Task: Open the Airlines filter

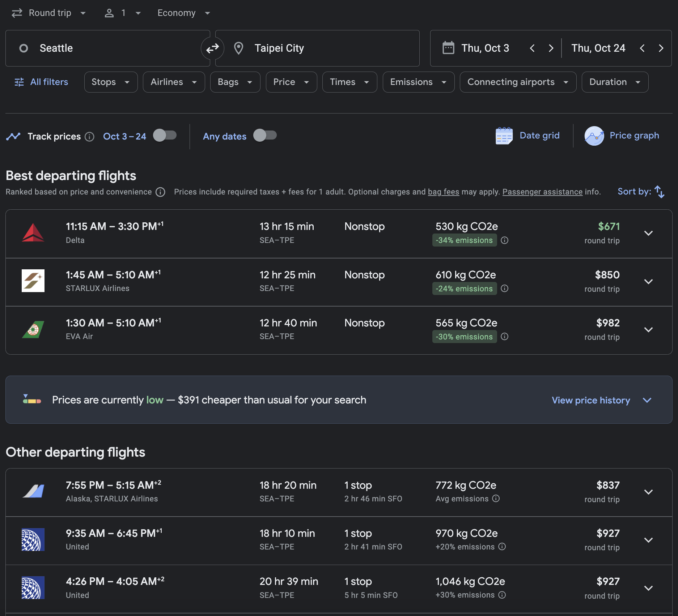Action: [x=174, y=82]
